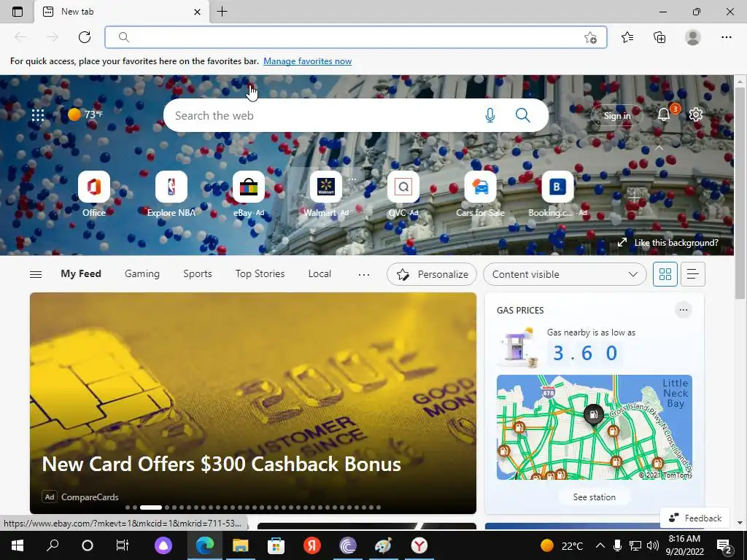Open the Favorites list icon
This screenshot has height=560, width=747.
[627, 37]
